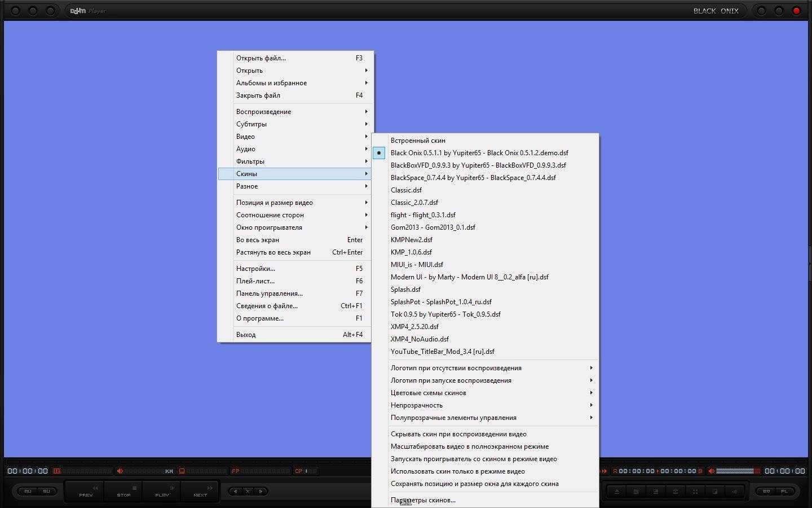This screenshot has height=508, width=812.
Task: Click the repeat loop icon in the bottom toolbar
Action: [676, 491]
